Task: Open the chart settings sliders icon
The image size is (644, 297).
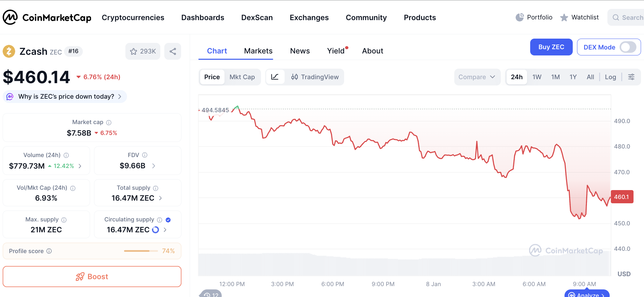Action: [631, 77]
